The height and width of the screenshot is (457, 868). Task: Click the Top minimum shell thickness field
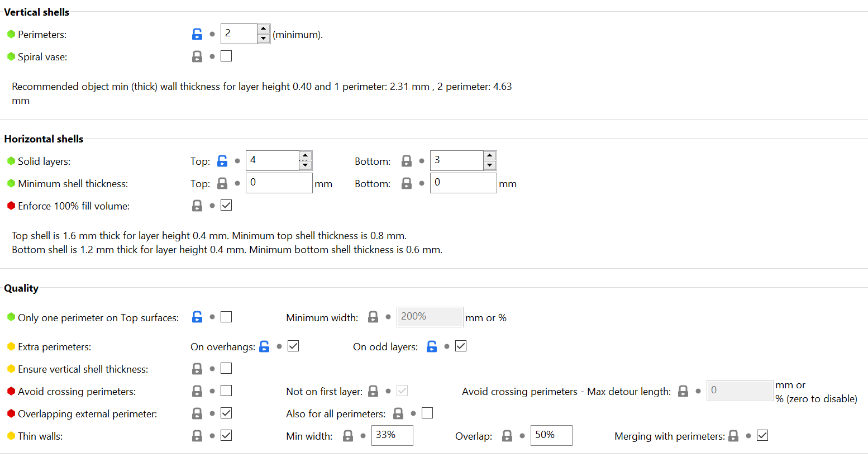click(279, 183)
